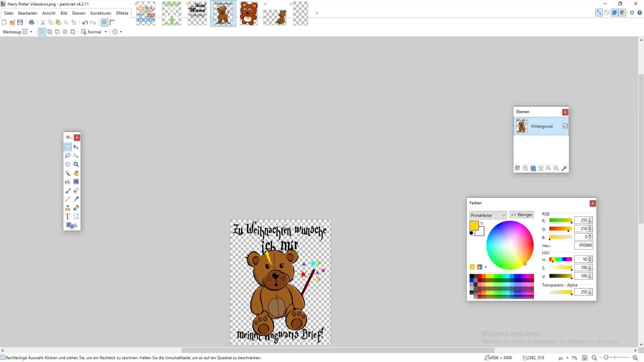This screenshot has height=362, width=644.
Task: Choose Replace selection mode
Action: coord(42,32)
